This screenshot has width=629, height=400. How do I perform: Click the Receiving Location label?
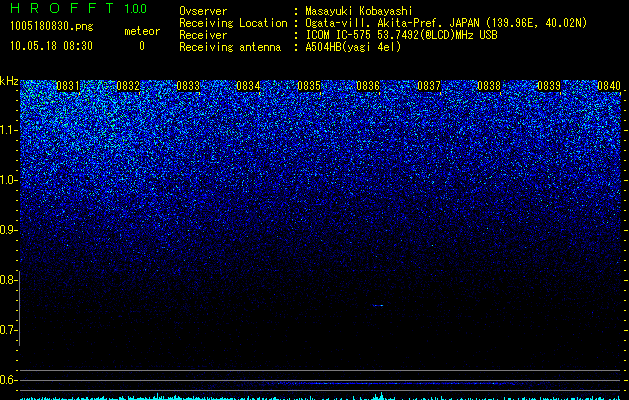tap(233, 23)
